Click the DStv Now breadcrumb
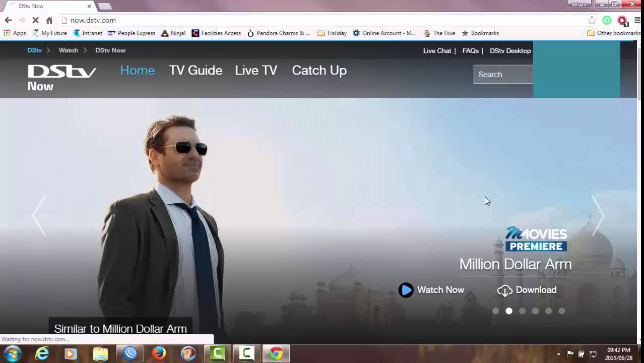This screenshot has width=644, height=363. 110,50
